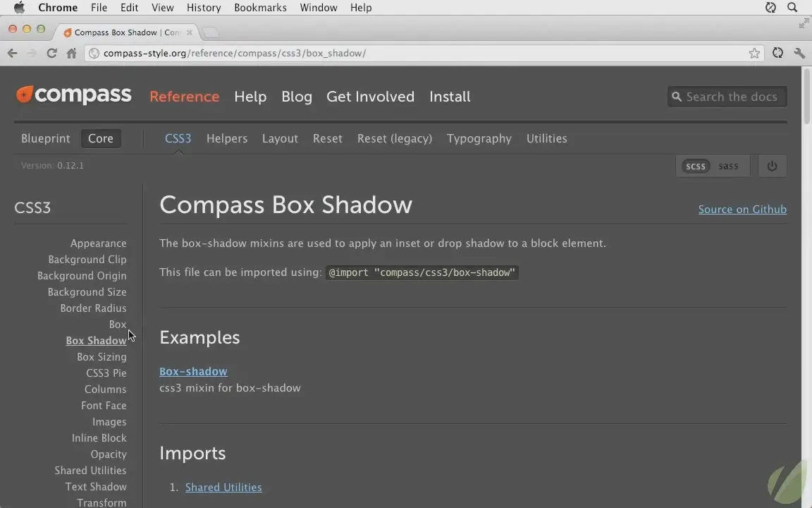This screenshot has width=812, height=508.
Task: Open the Bookmarks menu
Action: [260, 8]
